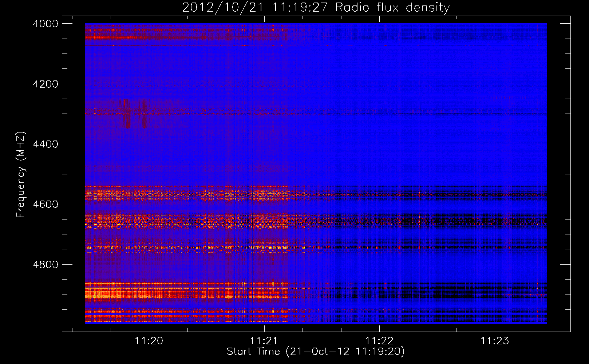Image resolution: width=589 pixels, height=364 pixels.
Task: Click the 4800 frequency tick label
Action: click(x=46, y=265)
